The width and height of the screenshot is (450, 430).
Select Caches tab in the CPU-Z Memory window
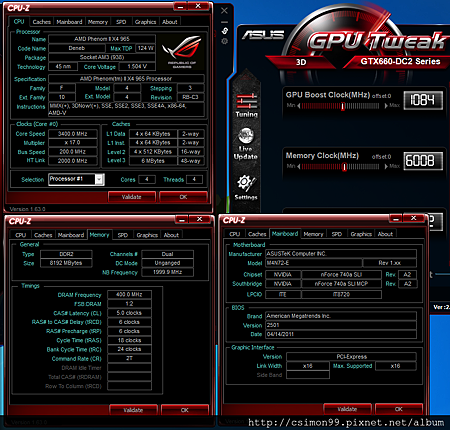tap(43, 235)
